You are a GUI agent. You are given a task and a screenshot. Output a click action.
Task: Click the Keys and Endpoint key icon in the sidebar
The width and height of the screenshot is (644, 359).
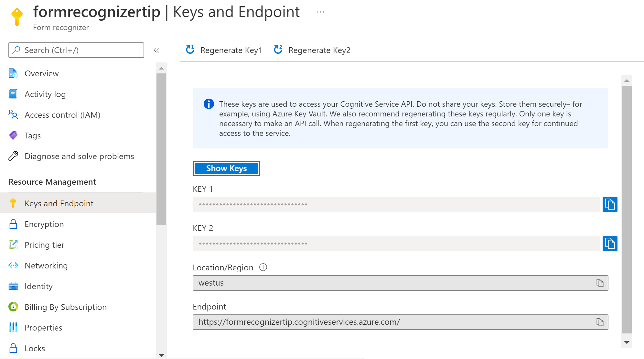[13, 203]
